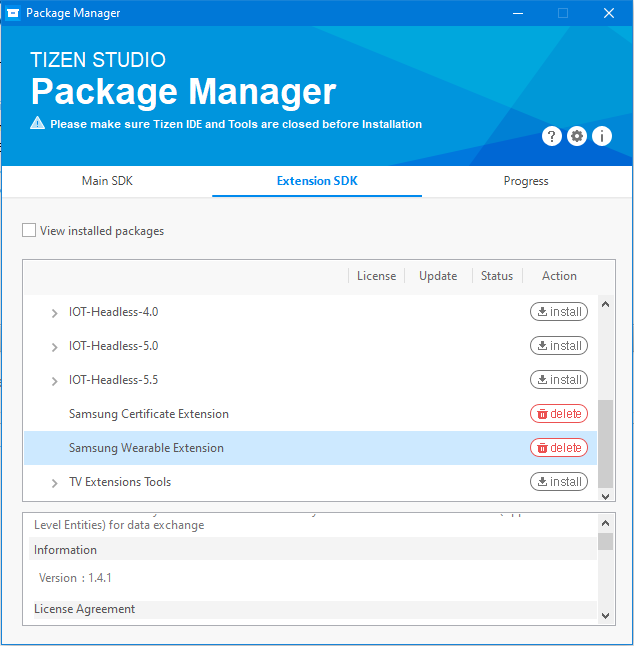Viewport: 634px width, 646px height.
Task: Click the Package Manager title bar icon
Action: click(11, 13)
